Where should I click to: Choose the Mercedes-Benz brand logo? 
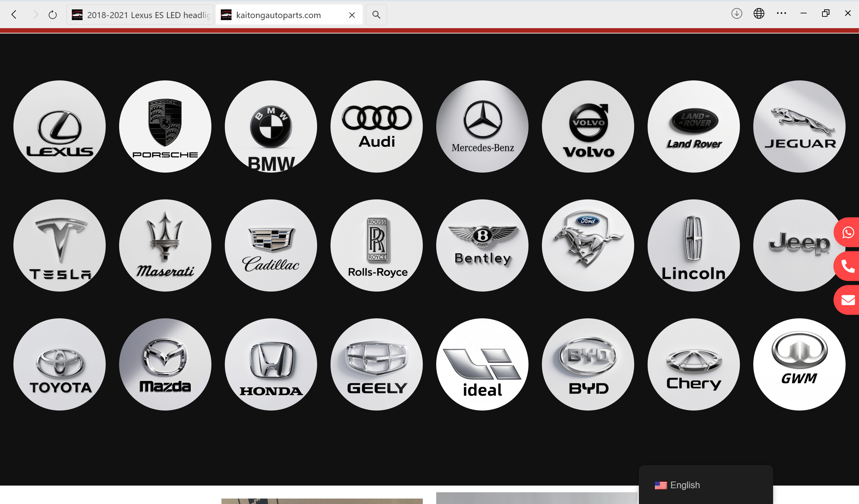(482, 126)
